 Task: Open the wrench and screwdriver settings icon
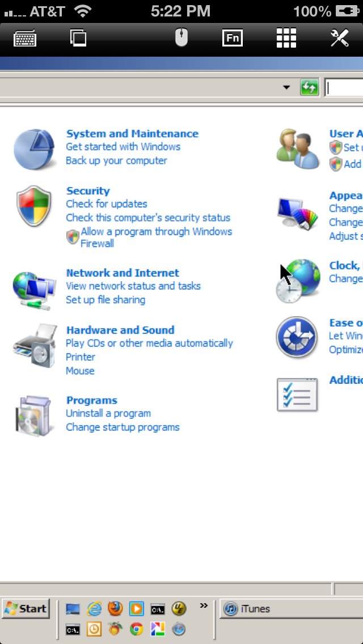click(340, 38)
